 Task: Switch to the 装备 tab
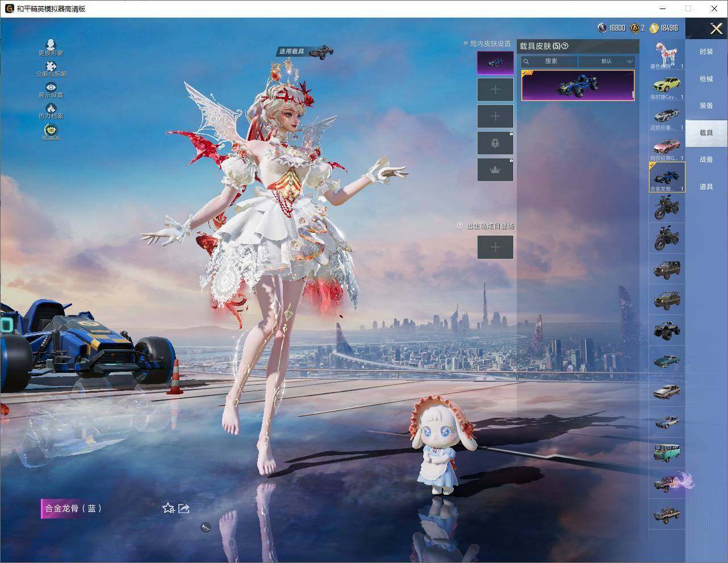706,106
